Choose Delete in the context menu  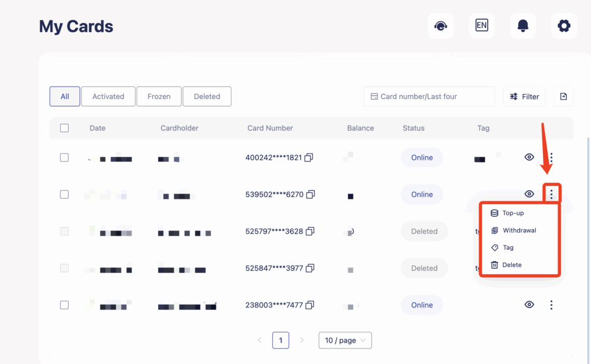pyautogui.click(x=511, y=265)
